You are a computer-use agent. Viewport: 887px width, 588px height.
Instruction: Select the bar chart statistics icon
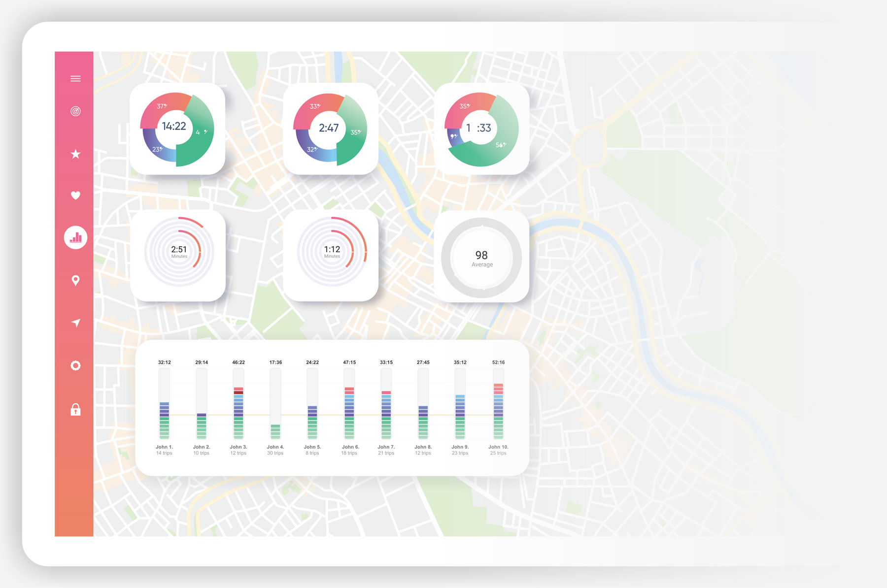click(x=75, y=237)
